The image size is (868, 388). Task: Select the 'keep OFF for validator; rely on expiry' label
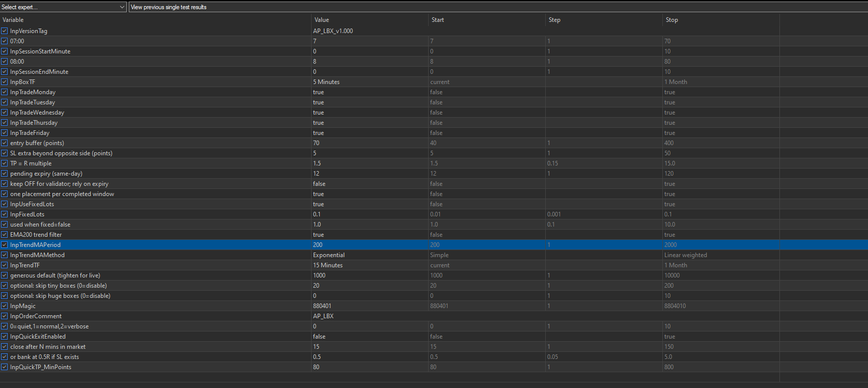(x=59, y=184)
